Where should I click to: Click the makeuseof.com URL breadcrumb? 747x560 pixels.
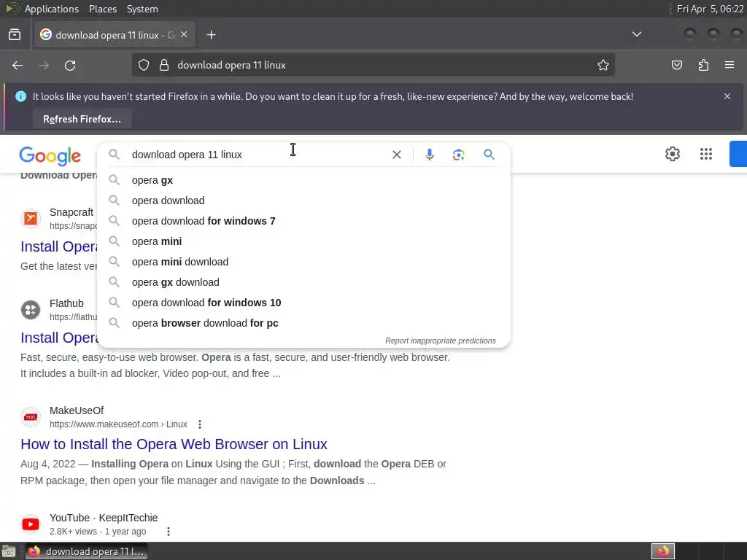[118, 424]
